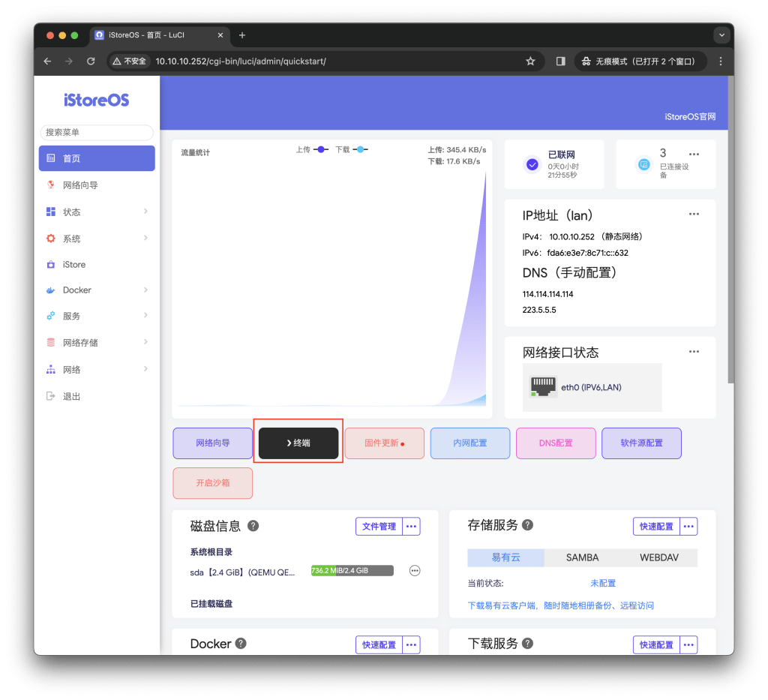Viewport: 768px width, 700px height.
Task: Expand the Docker sidebar menu
Action: [97, 290]
